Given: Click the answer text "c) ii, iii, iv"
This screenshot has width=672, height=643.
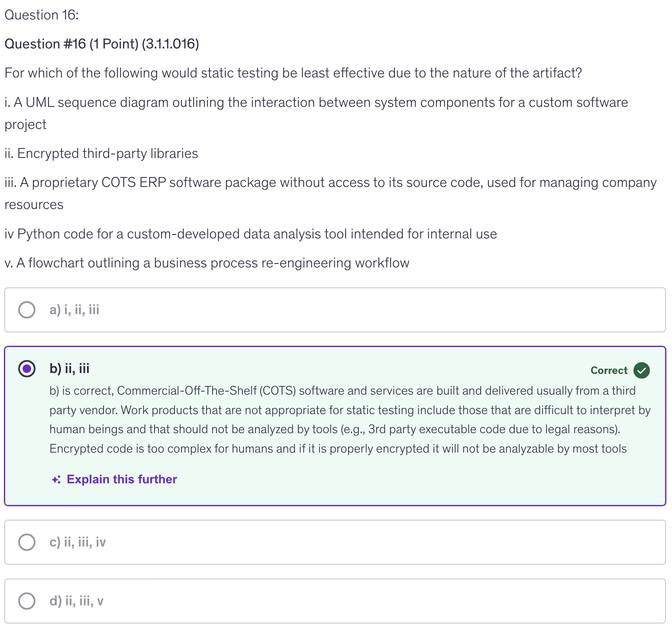Looking at the screenshot, I should (x=78, y=542).
